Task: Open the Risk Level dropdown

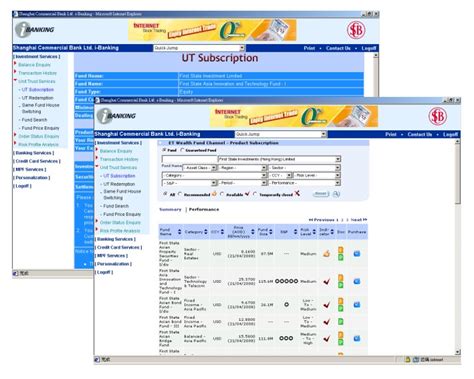Action: coord(317,175)
